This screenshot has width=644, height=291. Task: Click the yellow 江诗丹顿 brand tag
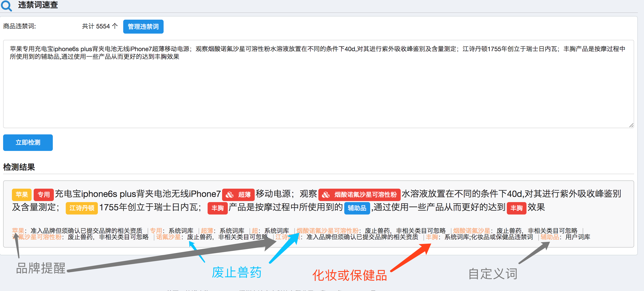point(82,208)
